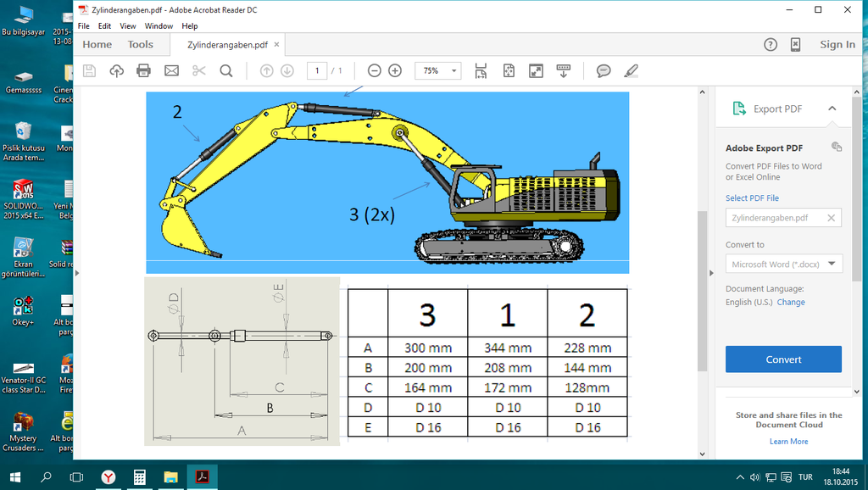Click the Zoom out minus icon
The image size is (868, 490).
[x=374, y=70]
